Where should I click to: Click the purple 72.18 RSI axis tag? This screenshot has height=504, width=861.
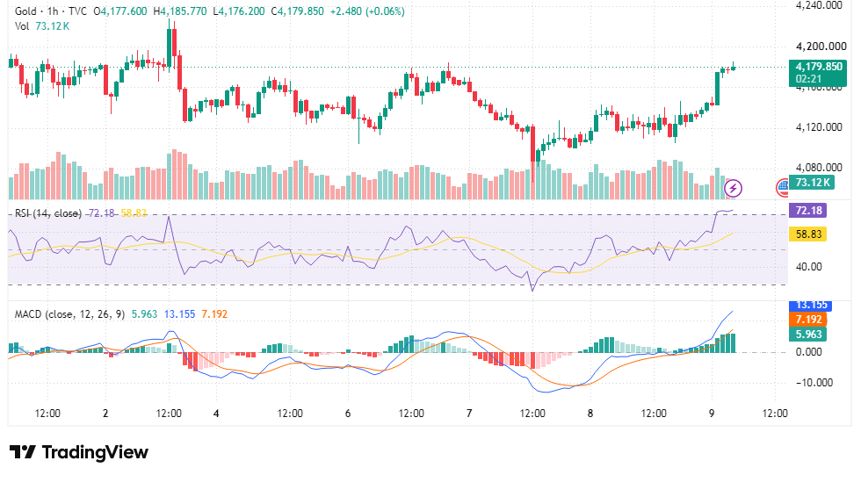(x=807, y=210)
